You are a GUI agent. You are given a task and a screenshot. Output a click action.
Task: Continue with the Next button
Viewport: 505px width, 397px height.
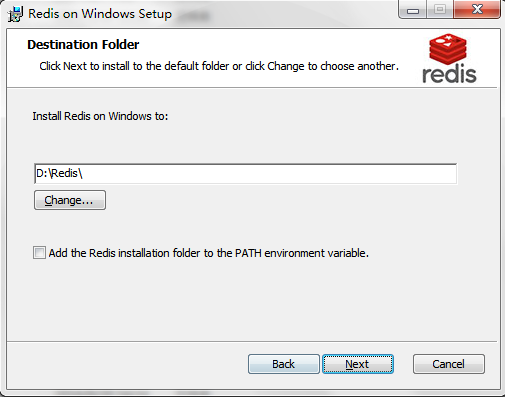click(358, 364)
